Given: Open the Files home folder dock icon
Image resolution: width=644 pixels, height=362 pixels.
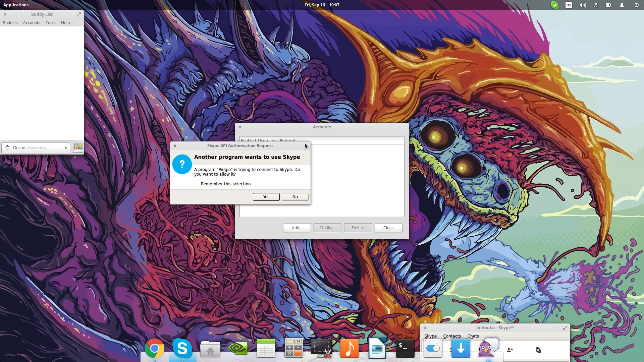Looking at the screenshot, I should click(210, 349).
